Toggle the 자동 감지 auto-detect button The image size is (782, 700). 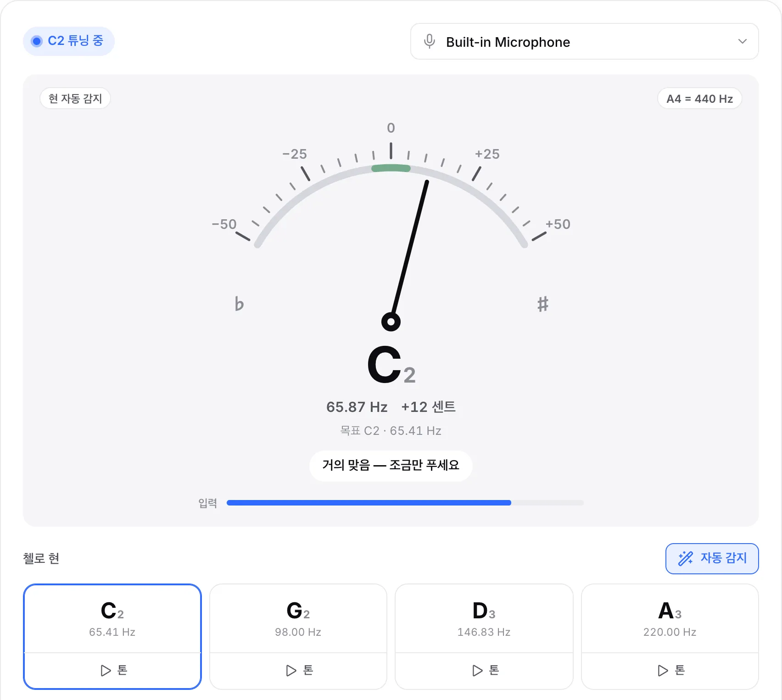(712, 558)
